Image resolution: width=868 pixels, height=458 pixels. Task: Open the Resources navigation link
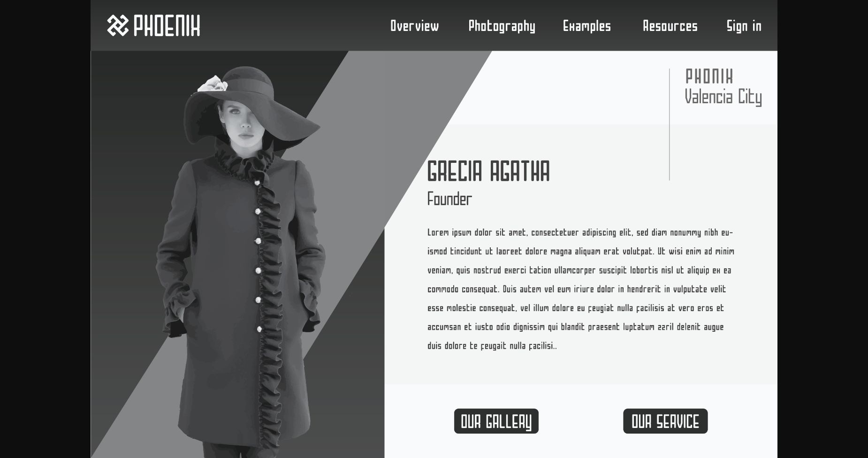coord(670,26)
